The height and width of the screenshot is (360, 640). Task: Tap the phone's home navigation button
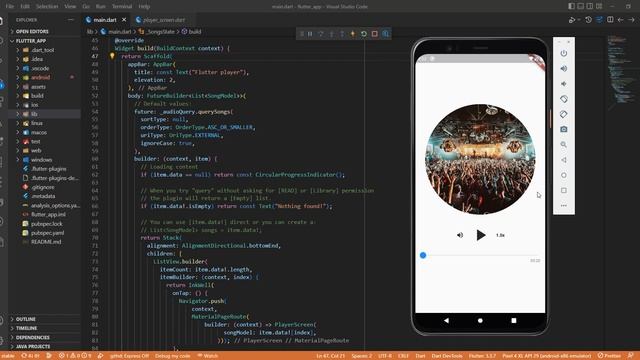pyautogui.click(x=480, y=320)
